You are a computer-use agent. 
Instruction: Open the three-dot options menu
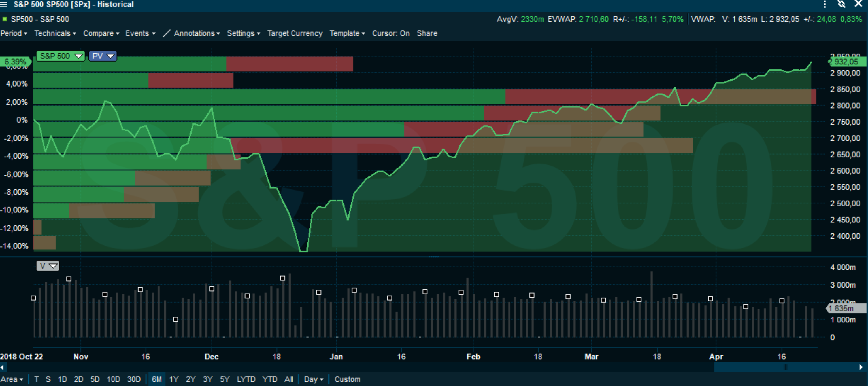pyautogui.click(x=825, y=4)
